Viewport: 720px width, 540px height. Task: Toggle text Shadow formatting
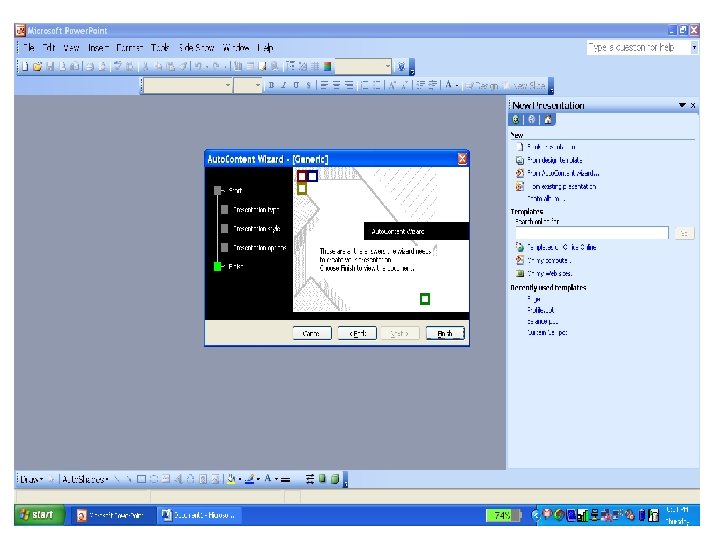coord(309,85)
